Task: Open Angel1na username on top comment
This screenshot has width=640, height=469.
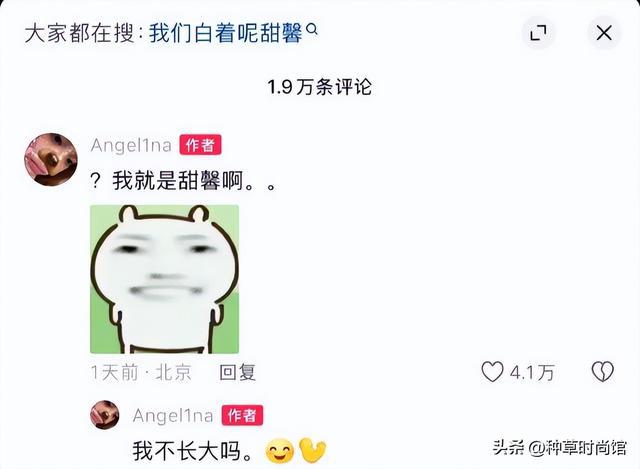Action: point(131,145)
